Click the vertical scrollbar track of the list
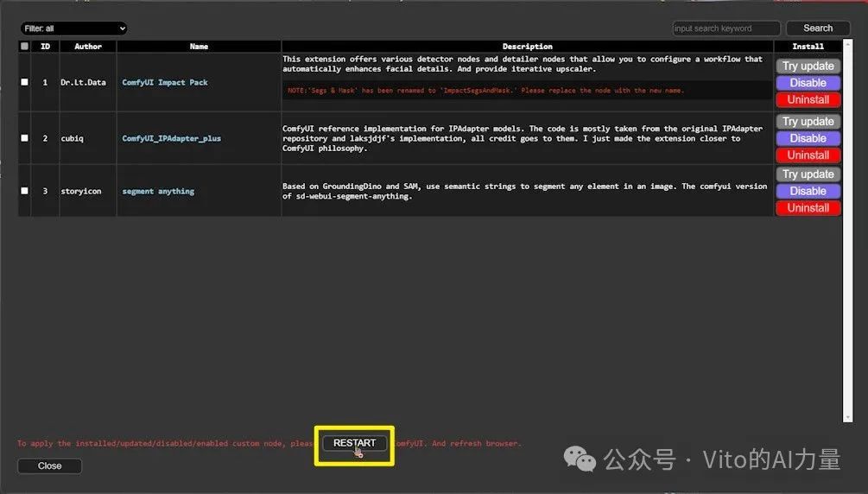Viewport: 868px width, 494px height. click(847, 230)
